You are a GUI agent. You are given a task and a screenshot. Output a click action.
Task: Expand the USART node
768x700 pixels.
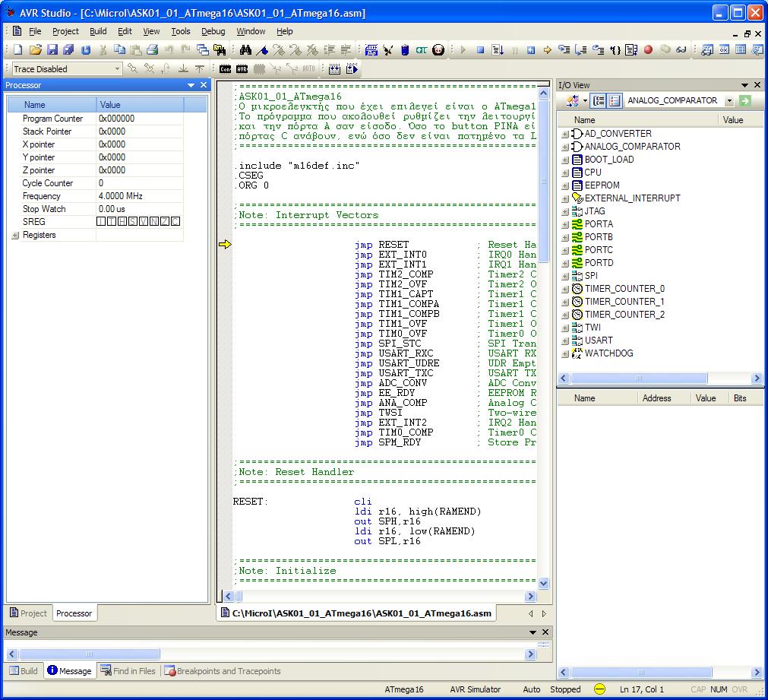click(564, 340)
